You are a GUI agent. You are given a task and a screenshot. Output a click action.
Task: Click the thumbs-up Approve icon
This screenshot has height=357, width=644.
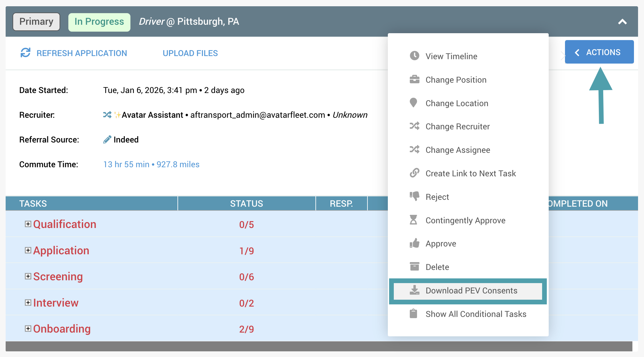click(x=414, y=243)
